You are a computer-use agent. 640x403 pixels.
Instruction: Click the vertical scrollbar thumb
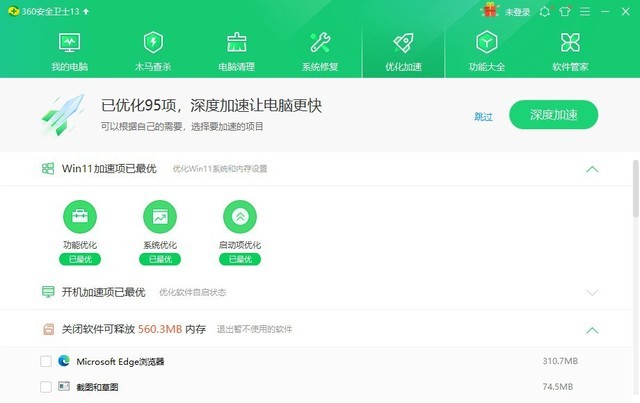(x=636, y=189)
